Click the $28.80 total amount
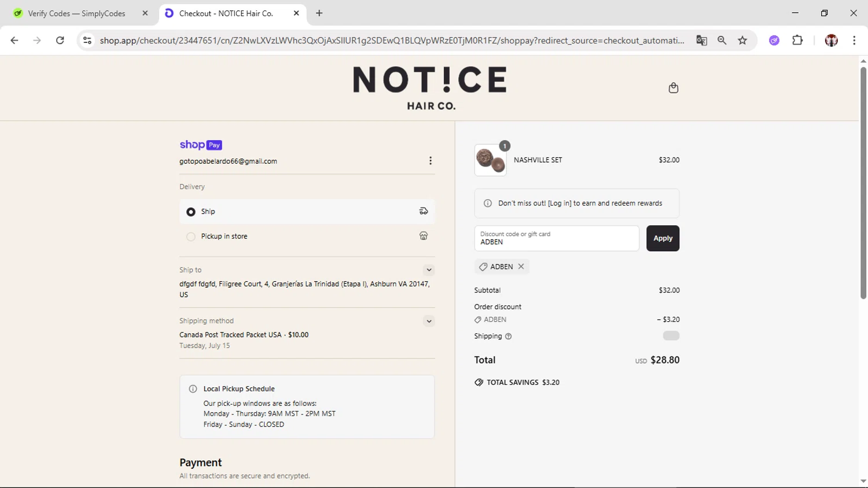Viewport: 868px width, 488px height. (665, 360)
